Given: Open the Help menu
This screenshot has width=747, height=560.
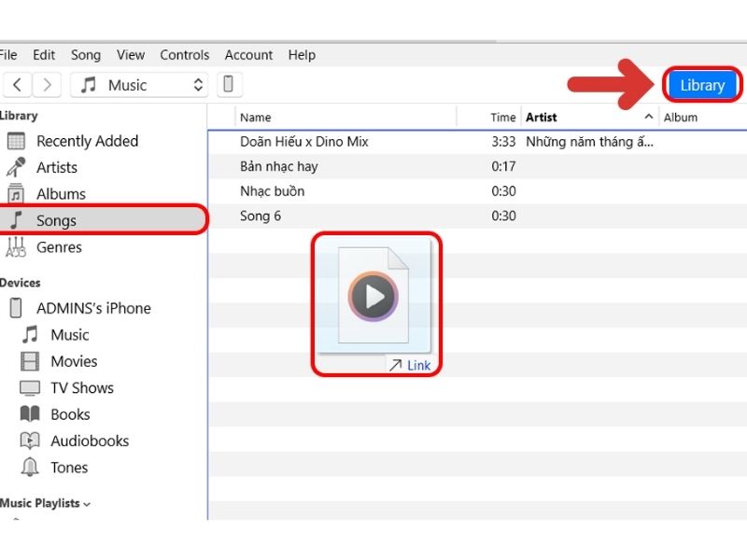Looking at the screenshot, I should [302, 55].
